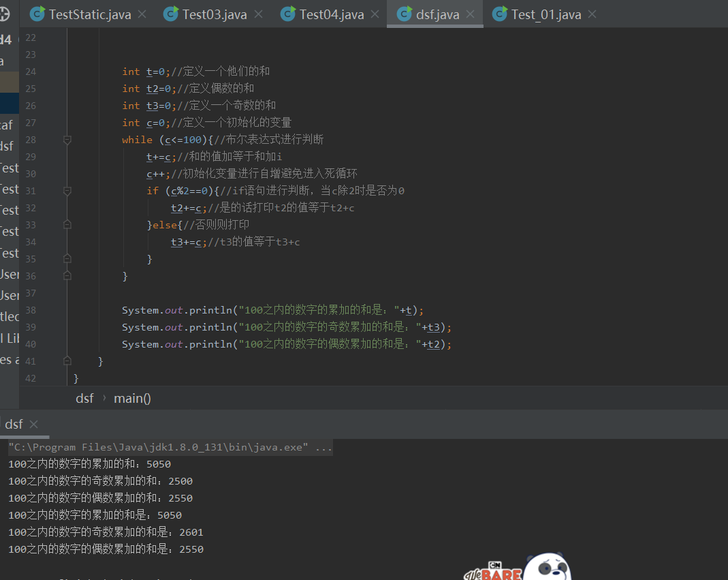Viewport: 728px width, 580px height.
Task: Collapse the if block at line 31
Action: [67, 191]
